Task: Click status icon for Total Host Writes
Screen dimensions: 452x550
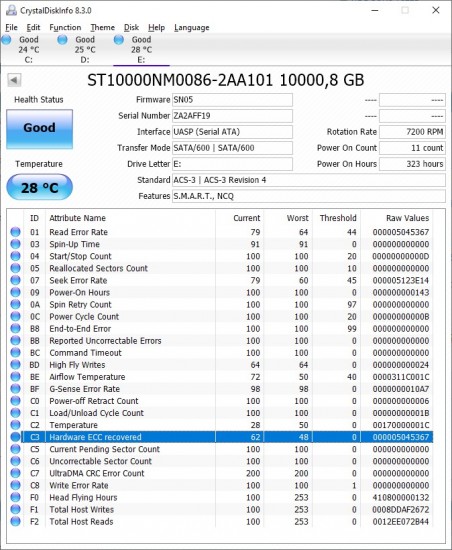Action: point(15,509)
